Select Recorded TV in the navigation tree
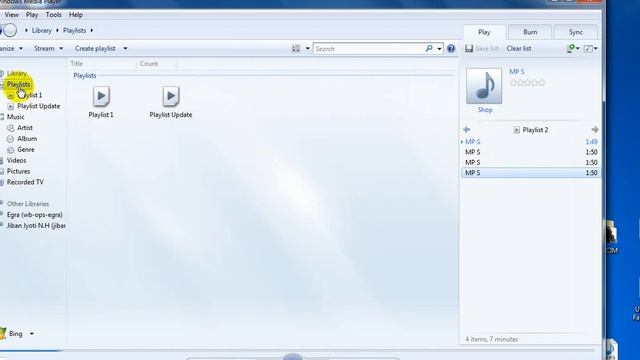This screenshot has width=640, height=360. coord(25,182)
